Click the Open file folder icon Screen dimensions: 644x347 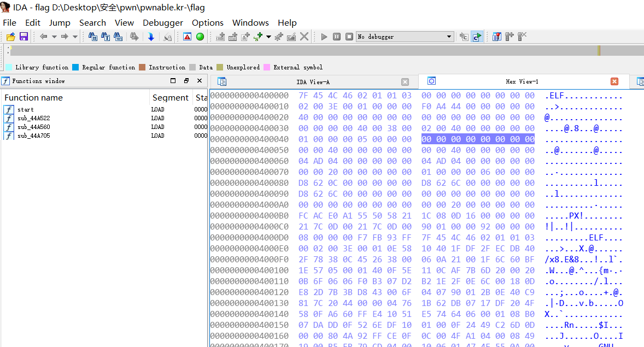point(11,37)
